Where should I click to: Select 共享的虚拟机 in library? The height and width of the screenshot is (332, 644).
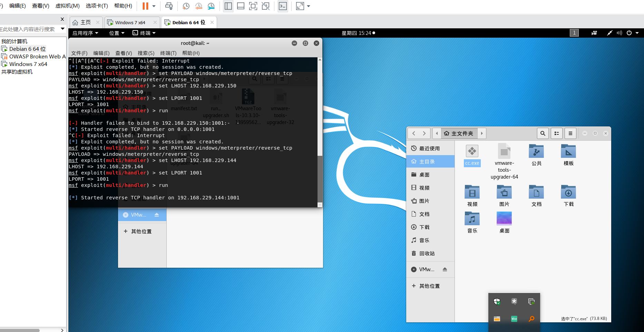point(17,72)
